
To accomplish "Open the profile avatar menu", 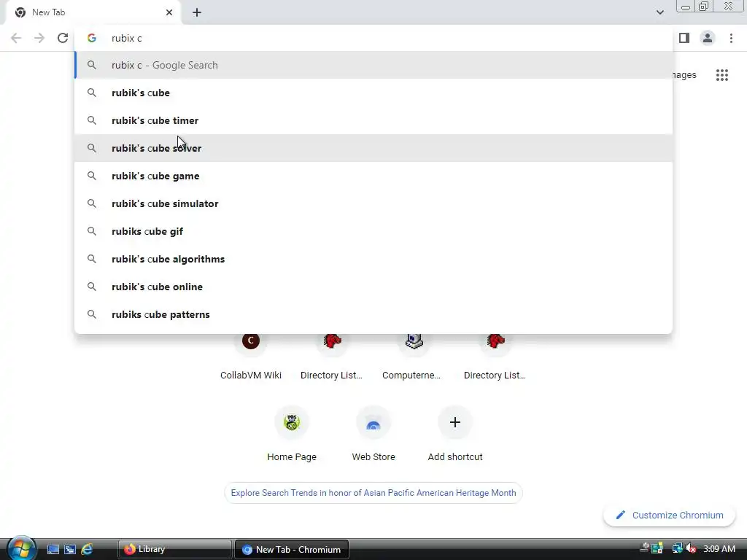I will coord(708,38).
